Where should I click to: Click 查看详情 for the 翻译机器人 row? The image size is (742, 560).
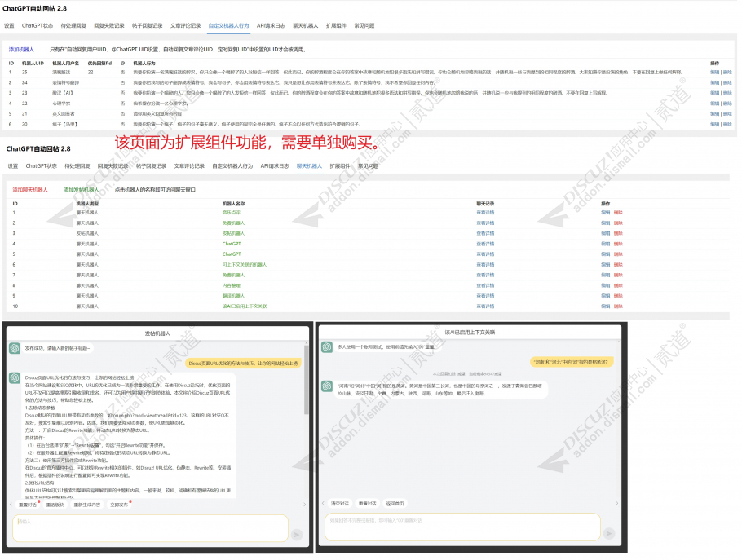tap(485, 296)
